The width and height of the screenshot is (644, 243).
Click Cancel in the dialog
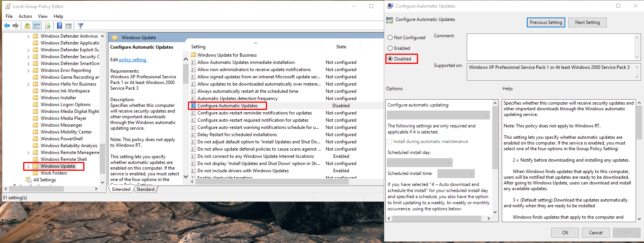[x=596, y=233]
